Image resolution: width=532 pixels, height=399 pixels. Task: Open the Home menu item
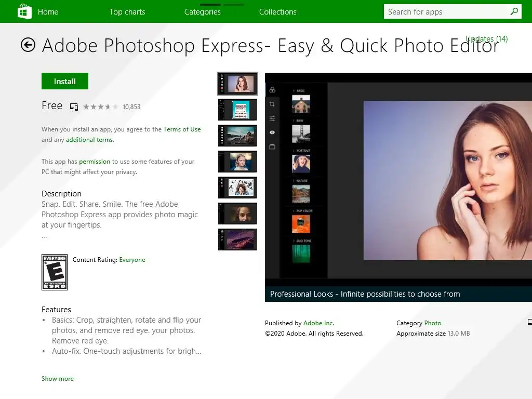coord(48,12)
